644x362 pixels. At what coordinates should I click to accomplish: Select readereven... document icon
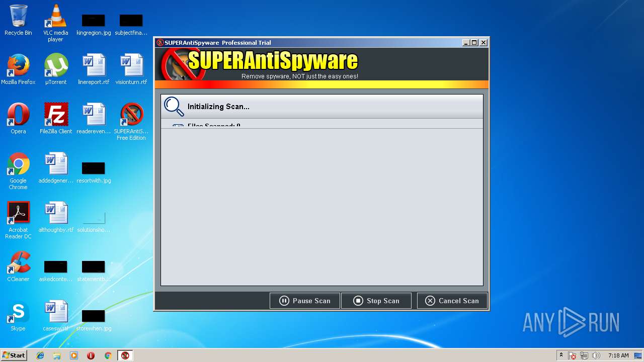(x=94, y=119)
